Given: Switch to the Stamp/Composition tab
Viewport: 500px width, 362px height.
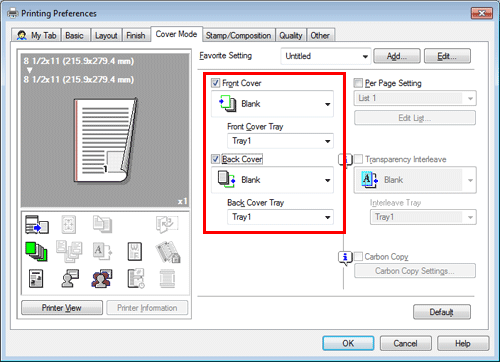Looking at the screenshot, I should click(x=238, y=35).
